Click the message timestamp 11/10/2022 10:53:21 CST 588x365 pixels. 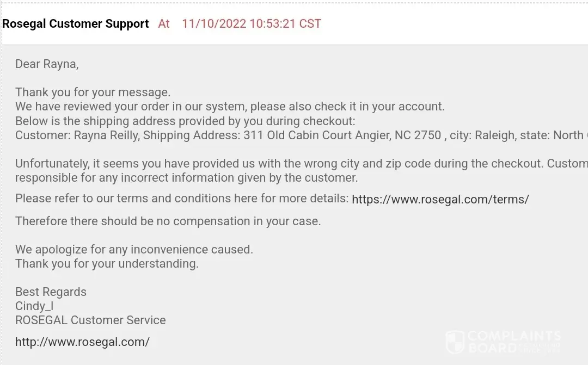(x=252, y=24)
